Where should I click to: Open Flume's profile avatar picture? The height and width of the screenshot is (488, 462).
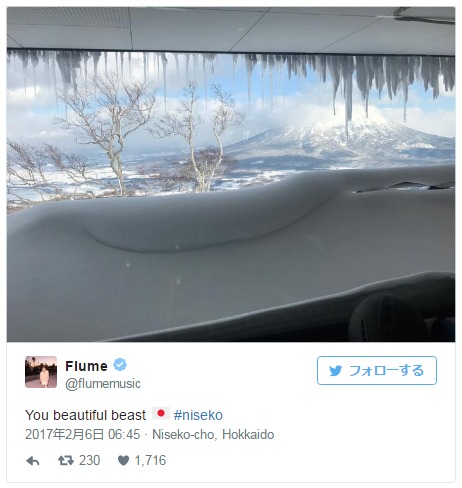coord(41,372)
